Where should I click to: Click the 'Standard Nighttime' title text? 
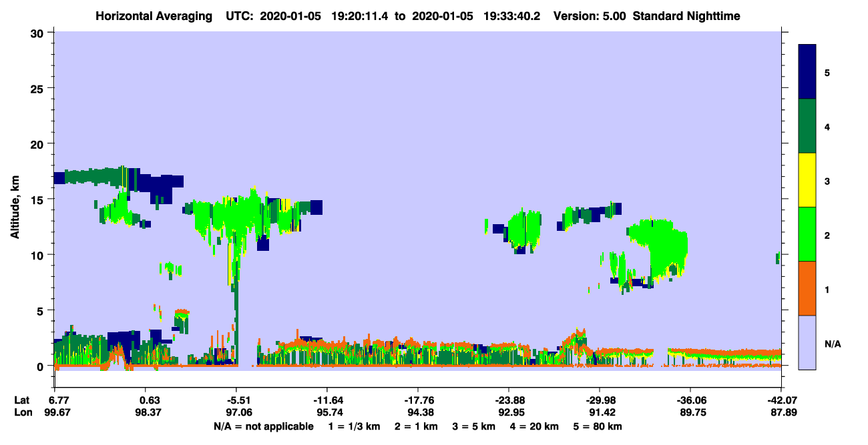[x=686, y=15]
